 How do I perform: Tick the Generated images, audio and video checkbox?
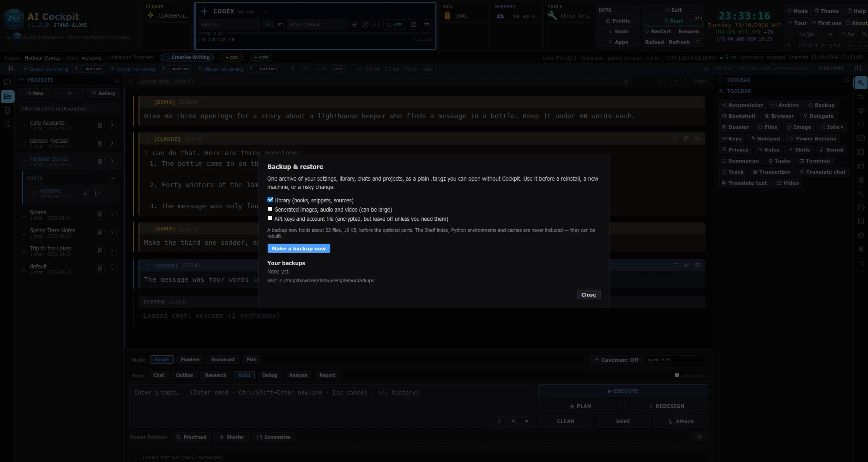(270, 209)
